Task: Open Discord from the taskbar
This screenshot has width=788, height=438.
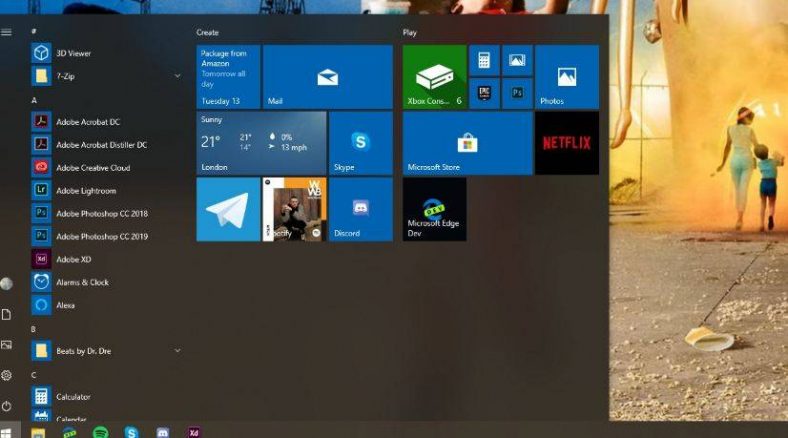Action: point(163,432)
